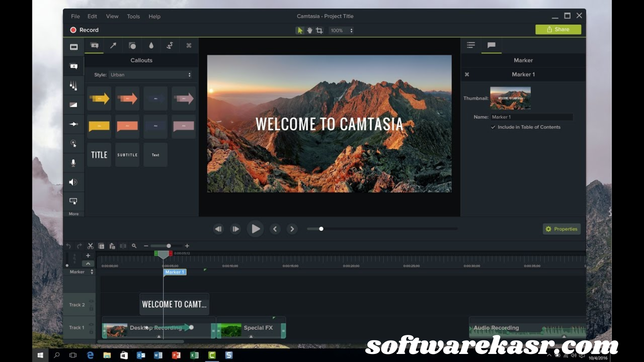Viewport: 644px width, 362px height.
Task: Click the timeline zoom magnifier icon
Action: [x=134, y=246]
